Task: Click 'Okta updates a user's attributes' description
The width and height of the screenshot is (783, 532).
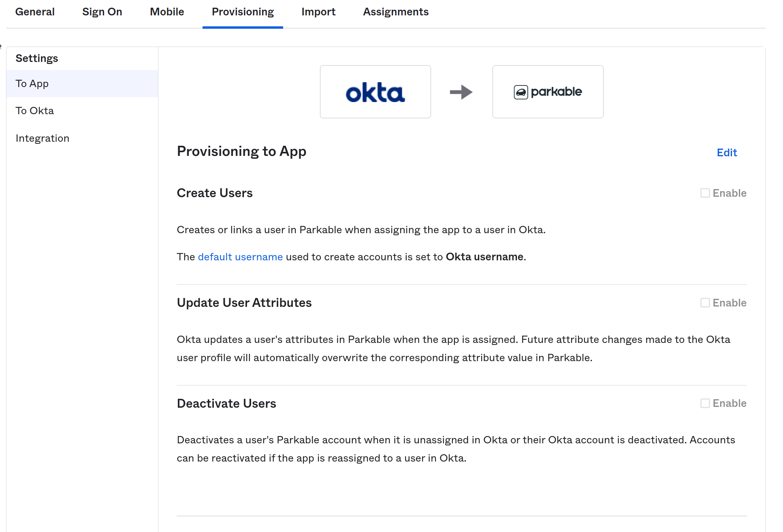Action: 454,349
